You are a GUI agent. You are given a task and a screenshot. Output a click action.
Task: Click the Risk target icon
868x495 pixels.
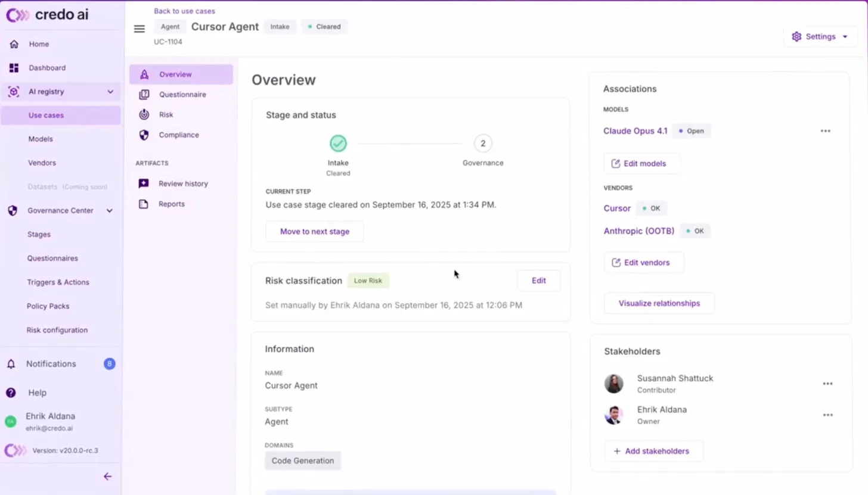[x=144, y=114]
